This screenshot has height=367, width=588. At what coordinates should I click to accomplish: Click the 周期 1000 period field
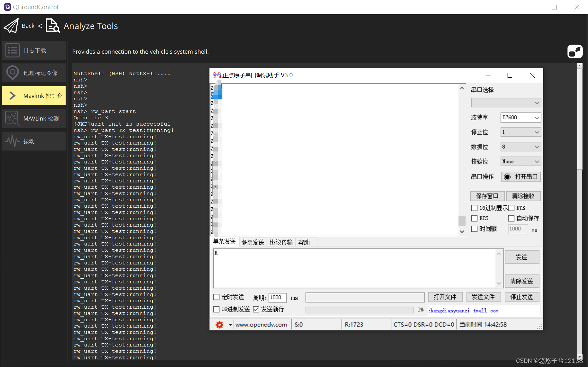pos(277,297)
